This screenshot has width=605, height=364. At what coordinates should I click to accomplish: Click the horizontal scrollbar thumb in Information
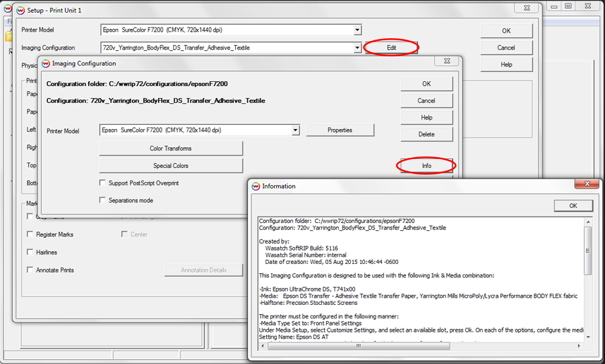point(357,346)
